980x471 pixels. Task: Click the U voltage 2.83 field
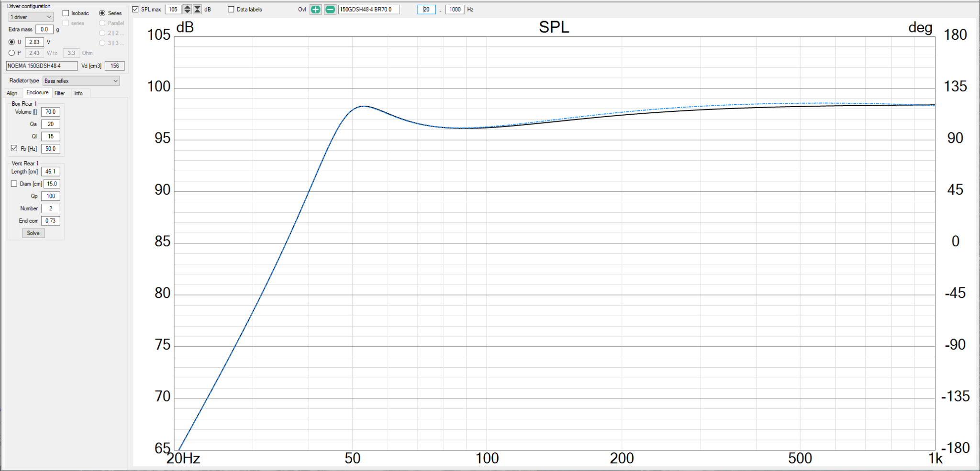34,42
